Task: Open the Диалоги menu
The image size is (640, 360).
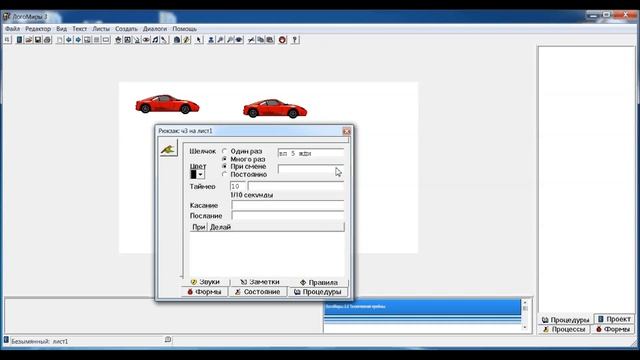Action: click(x=155, y=29)
